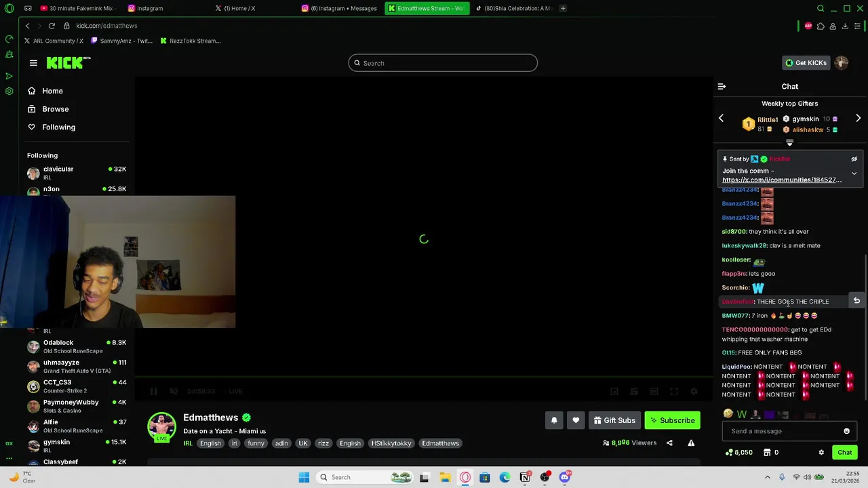
Task: Toggle channel notifications bell
Action: 554,420
